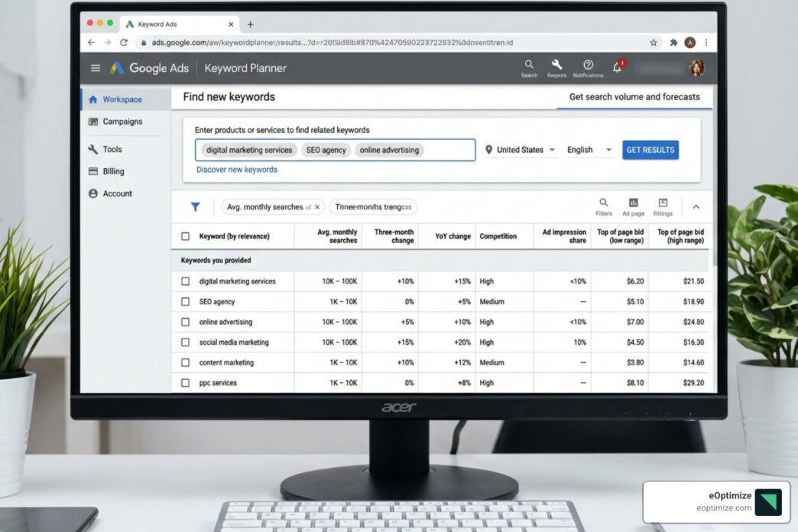
Task: Check the social media marketing row
Action: click(185, 342)
